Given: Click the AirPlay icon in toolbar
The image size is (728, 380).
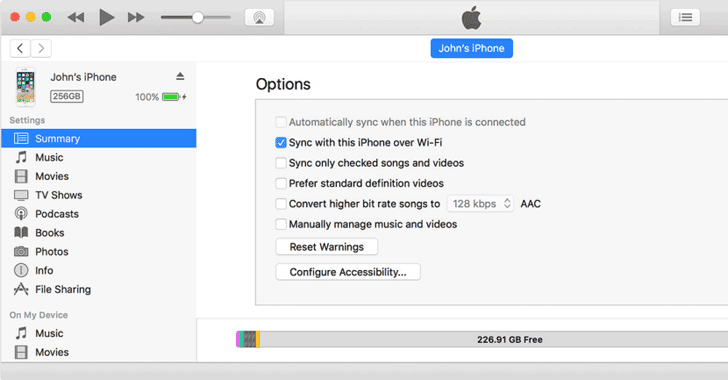Looking at the screenshot, I should click(259, 18).
